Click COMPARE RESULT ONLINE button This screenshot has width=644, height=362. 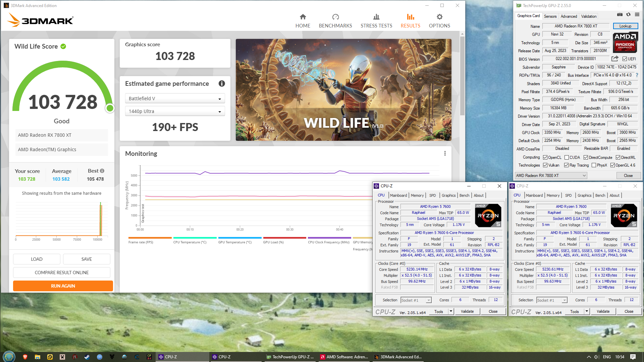[x=62, y=273]
